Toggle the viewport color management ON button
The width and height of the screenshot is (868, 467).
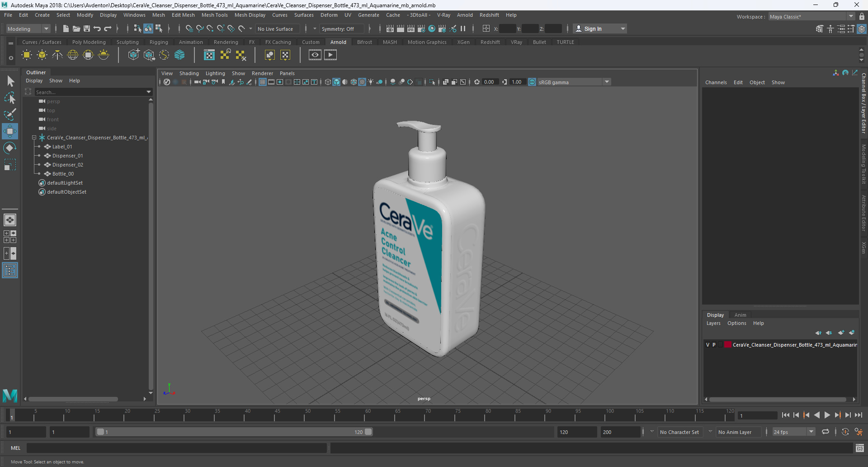point(532,82)
